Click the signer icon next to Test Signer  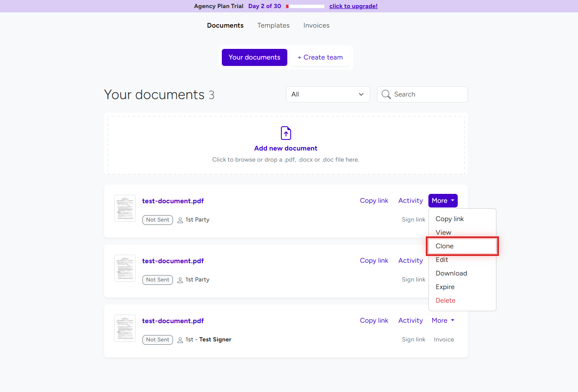coord(181,339)
